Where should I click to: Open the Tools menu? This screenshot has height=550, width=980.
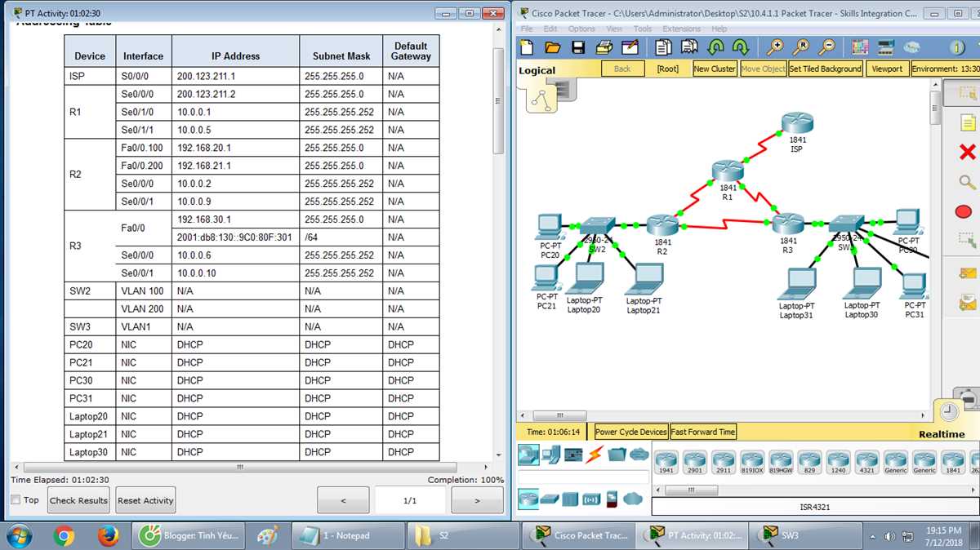point(643,29)
